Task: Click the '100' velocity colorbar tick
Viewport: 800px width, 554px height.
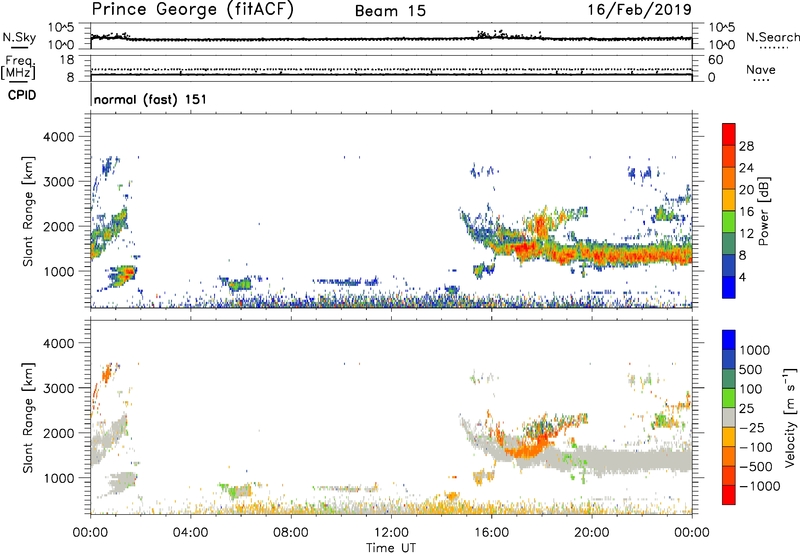Action: [x=752, y=389]
